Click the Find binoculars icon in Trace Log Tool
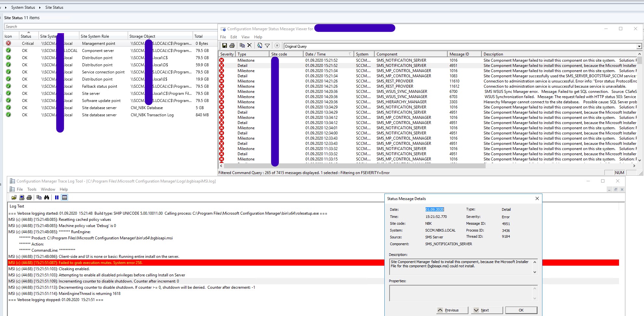The height and width of the screenshot is (316, 644). (47, 197)
